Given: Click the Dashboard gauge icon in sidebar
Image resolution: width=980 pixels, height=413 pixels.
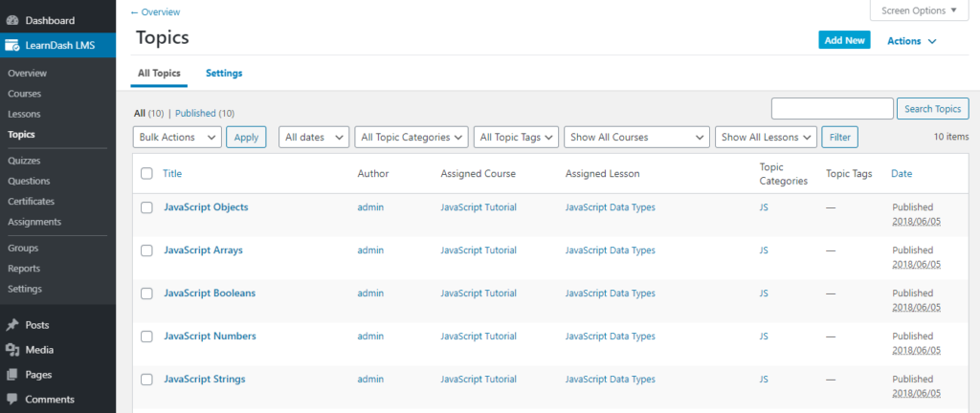Looking at the screenshot, I should coord(11,19).
